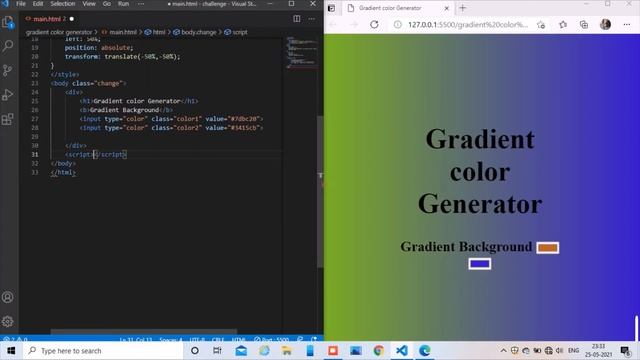Open the Manage gear in VS Code
This screenshot has width=640, height=360.
[8, 322]
